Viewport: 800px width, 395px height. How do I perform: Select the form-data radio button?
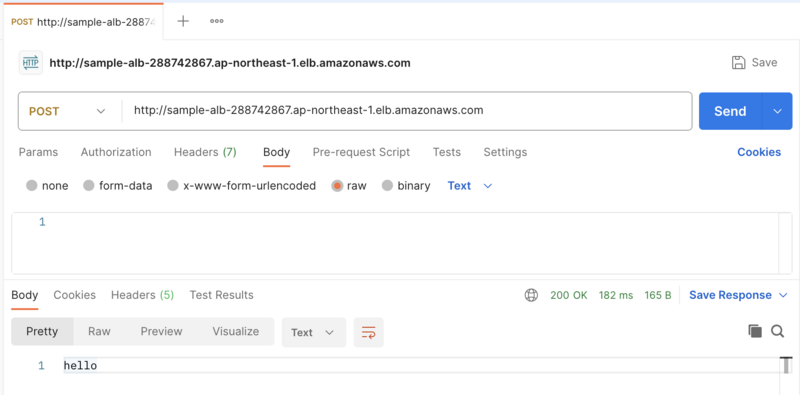click(x=89, y=186)
